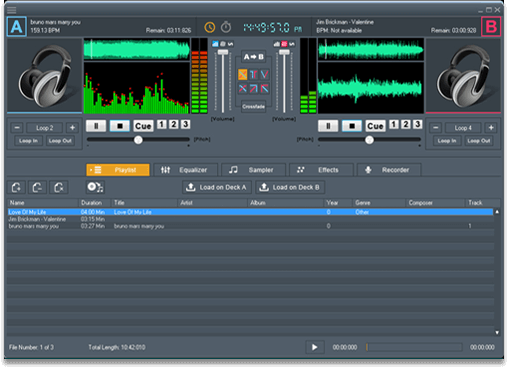Select the V-shaped crossfade curve
The height and width of the screenshot is (378, 508).
click(264, 74)
